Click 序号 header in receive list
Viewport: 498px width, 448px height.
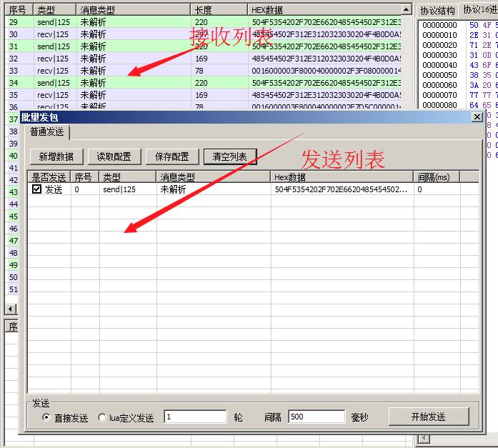19,10
